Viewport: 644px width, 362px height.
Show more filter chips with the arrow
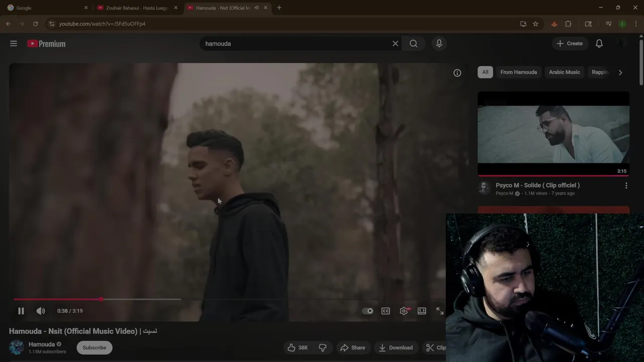[620, 72]
